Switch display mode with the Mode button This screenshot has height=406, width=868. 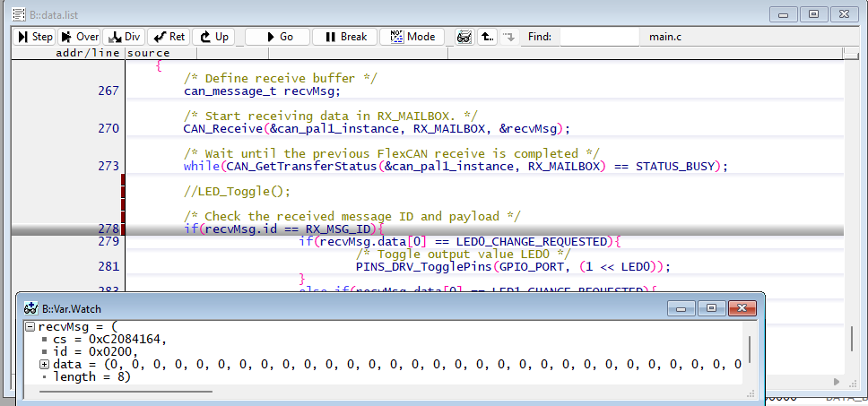412,37
